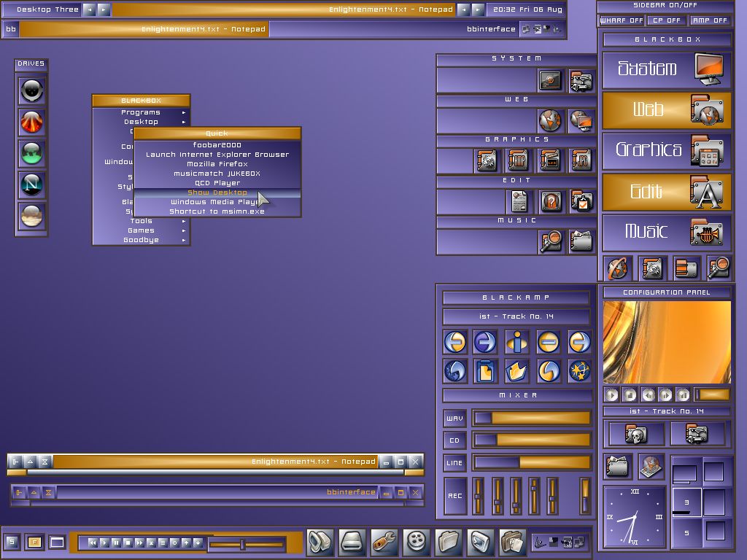Expand the Tools submenu arrow
The height and width of the screenshot is (560, 747).
183,221
